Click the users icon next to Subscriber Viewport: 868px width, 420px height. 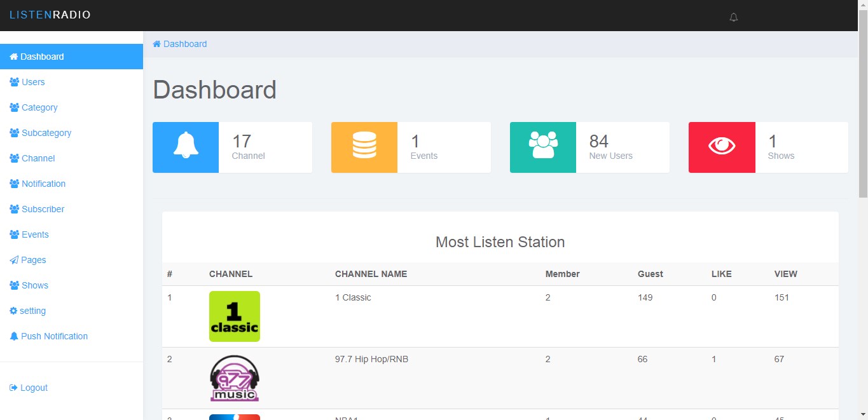tap(13, 209)
